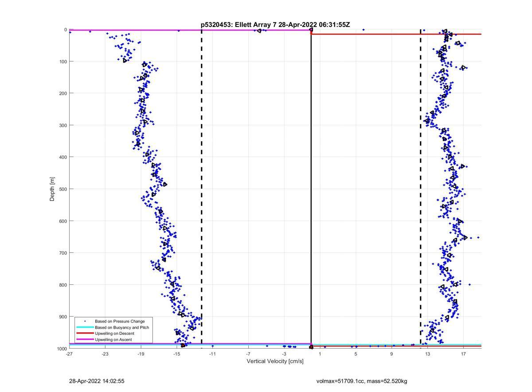Click y-axis tick label 400
The image size is (532, 392).
pyautogui.click(x=63, y=157)
